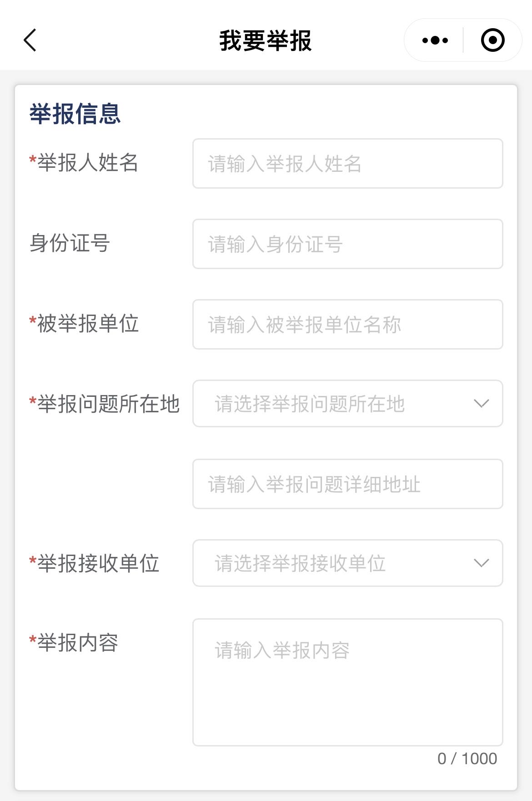Click the *举报人姓名 field label
The image size is (532, 801).
(84, 163)
